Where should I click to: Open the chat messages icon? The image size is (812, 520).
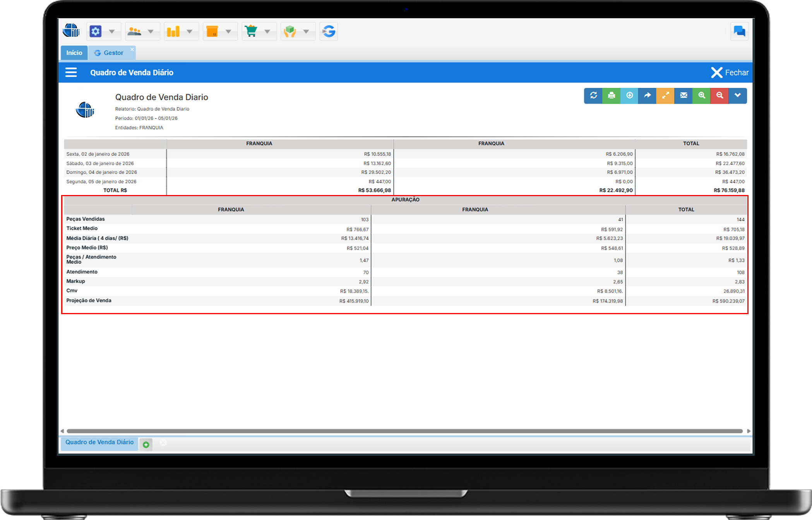tap(739, 31)
